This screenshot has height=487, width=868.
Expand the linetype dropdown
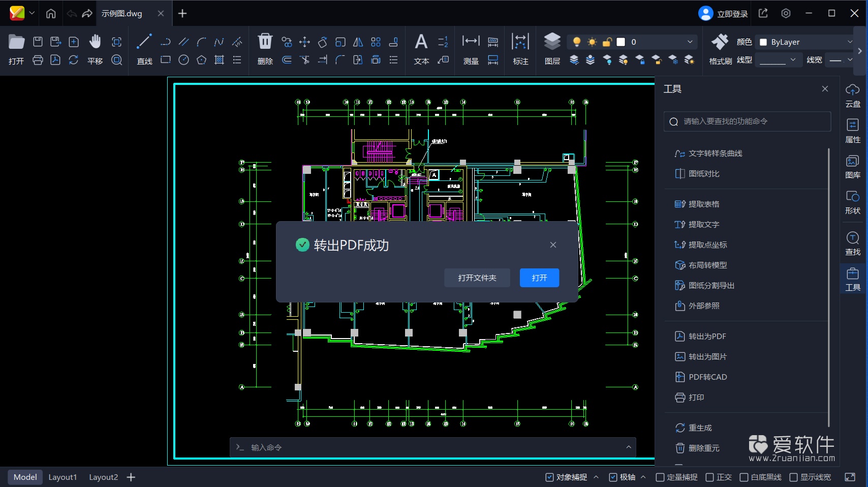778,60
